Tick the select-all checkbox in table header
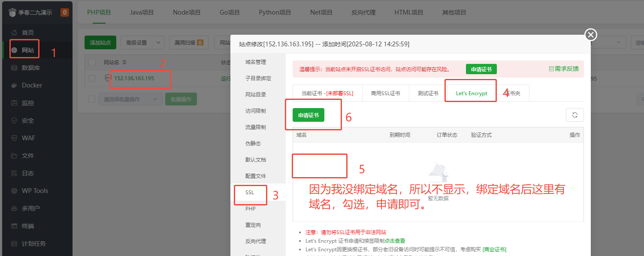This screenshot has height=256, width=644. (92, 62)
